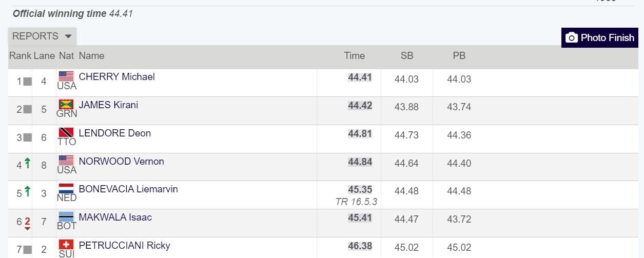The width and height of the screenshot is (644, 258).
Task: Click the SB column header
Action: (407, 56)
